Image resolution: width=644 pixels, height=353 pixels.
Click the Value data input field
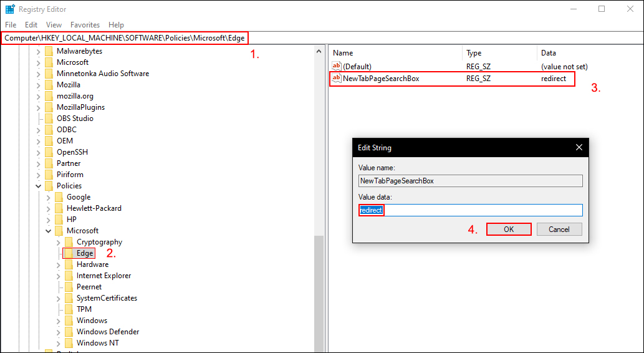click(x=471, y=210)
